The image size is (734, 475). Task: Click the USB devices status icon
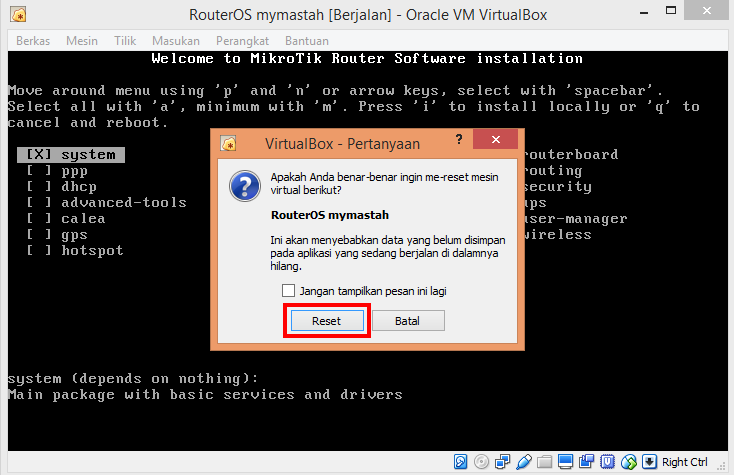pos(524,462)
